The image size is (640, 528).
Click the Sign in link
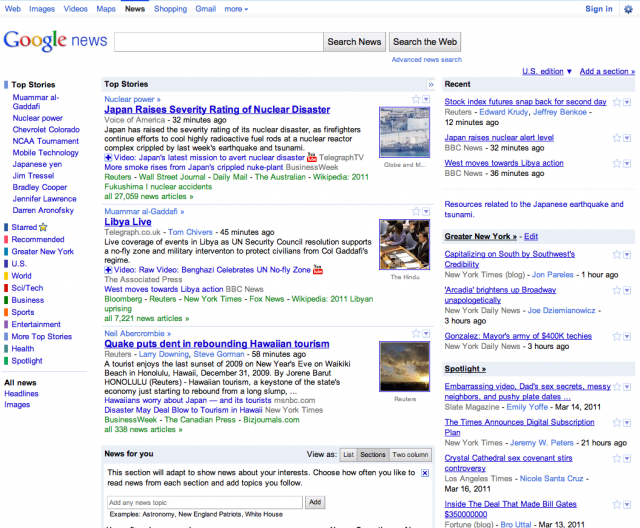[x=599, y=9]
